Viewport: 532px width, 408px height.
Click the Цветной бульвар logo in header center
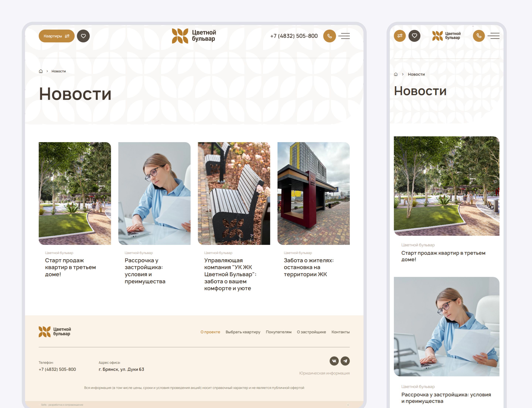pos(194,36)
